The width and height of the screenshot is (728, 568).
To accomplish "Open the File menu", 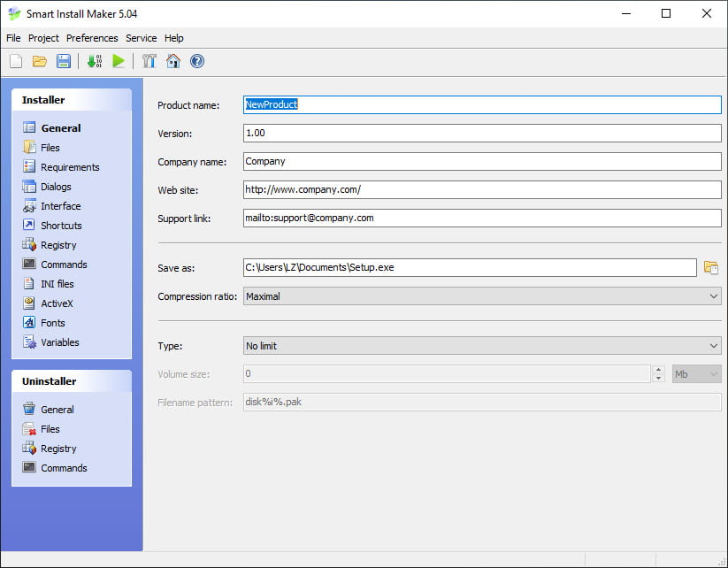I will pos(13,38).
